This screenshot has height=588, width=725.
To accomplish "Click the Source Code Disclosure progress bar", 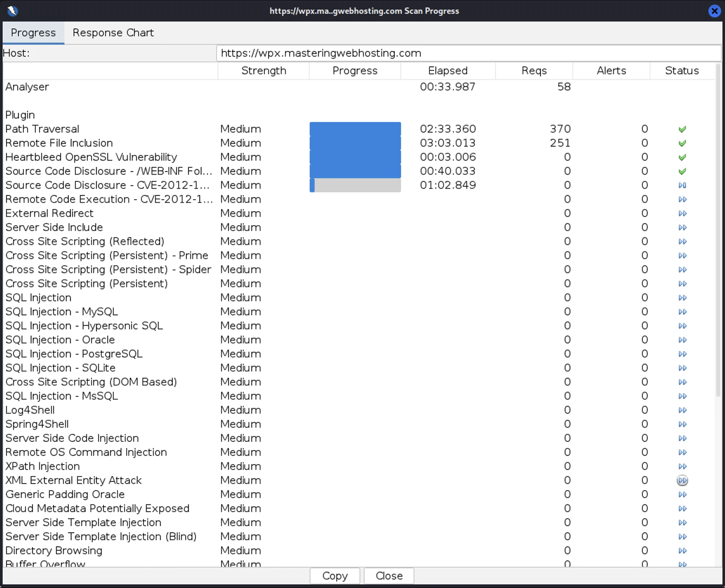I will 355,185.
